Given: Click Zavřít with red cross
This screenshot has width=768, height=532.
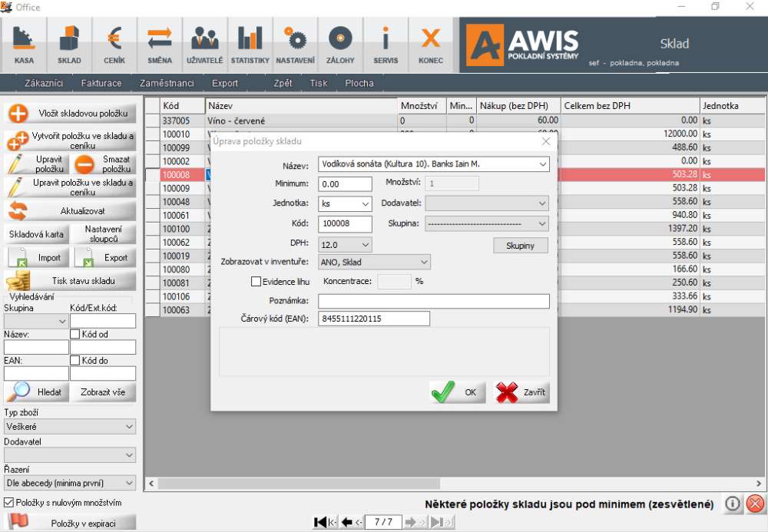Looking at the screenshot, I should 521,392.
